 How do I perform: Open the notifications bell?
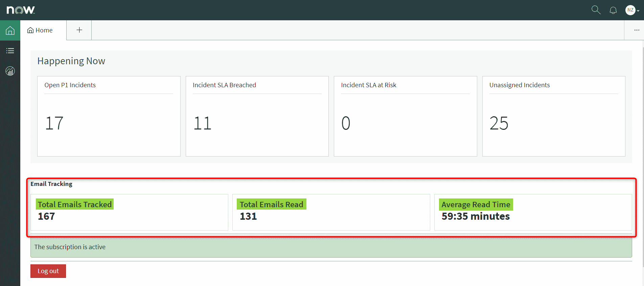pyautogui.click(x=613, y=10)
